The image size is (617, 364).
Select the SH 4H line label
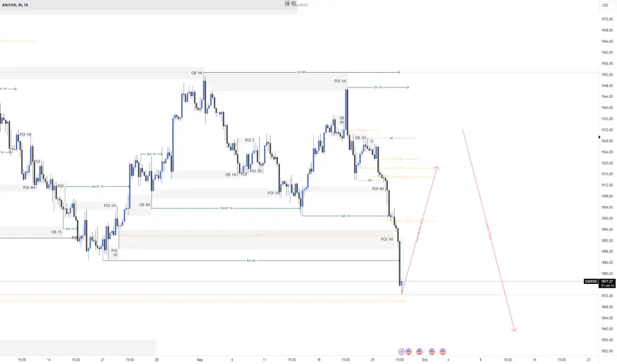tap(301, 72)
